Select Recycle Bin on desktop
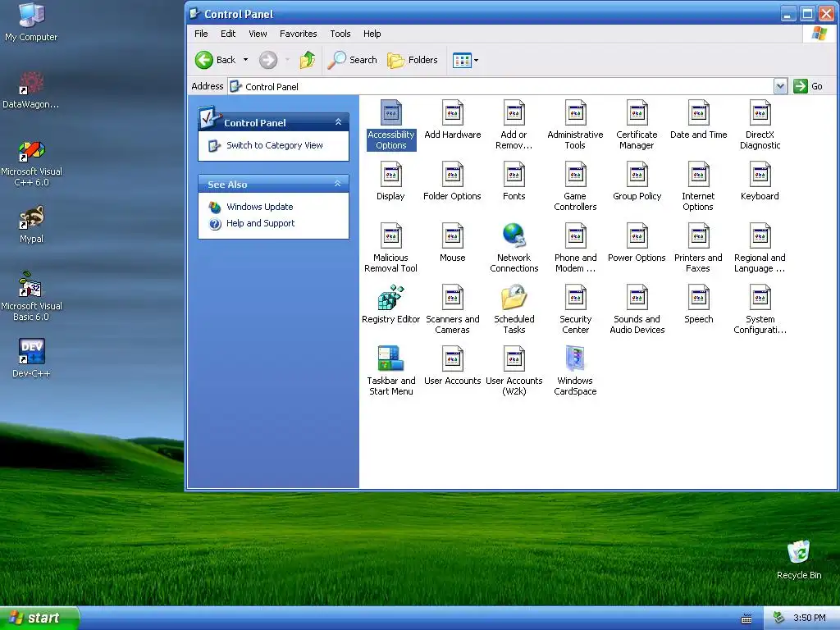The height and width of the screenshot is (630, 840). (799, 559)
